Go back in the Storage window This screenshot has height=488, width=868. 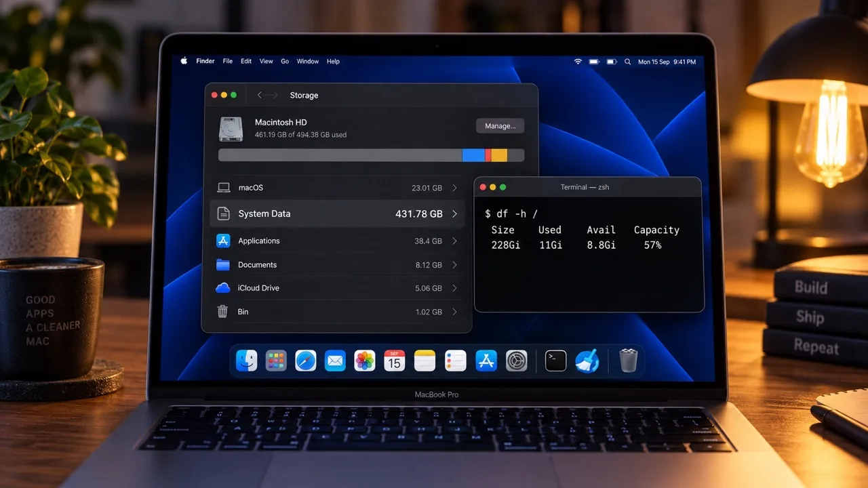point(260,96)
